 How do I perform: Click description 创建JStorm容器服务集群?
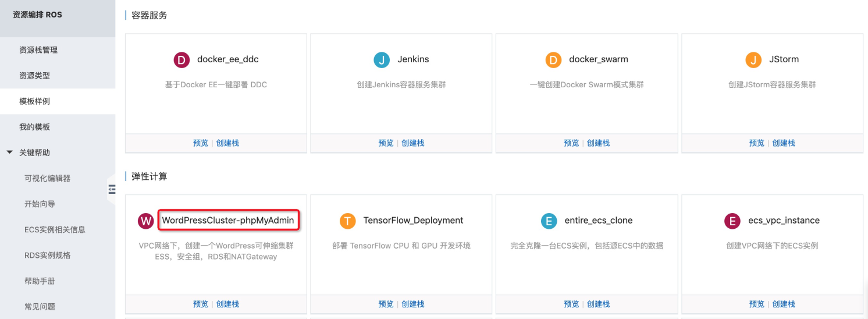coord(772,84)
